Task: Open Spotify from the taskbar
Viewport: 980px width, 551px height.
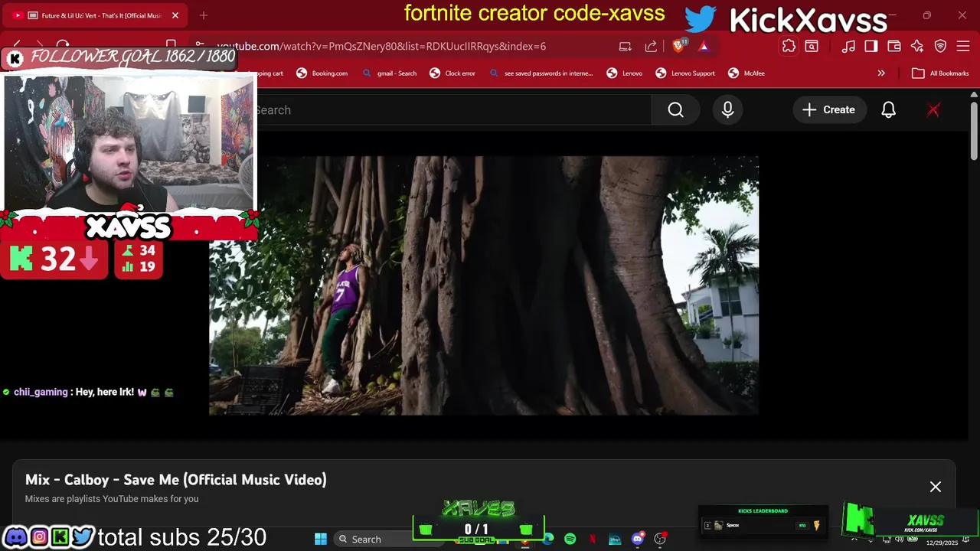Action: [570, 540]
